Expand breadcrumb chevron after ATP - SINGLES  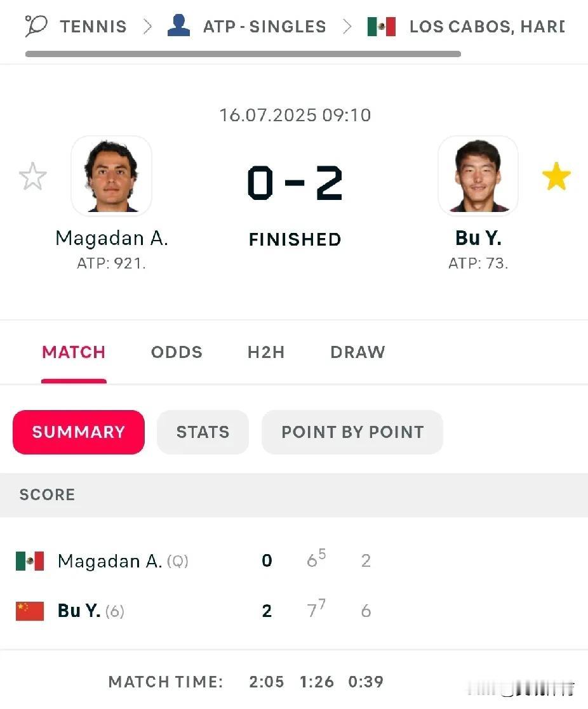(347, 26)
